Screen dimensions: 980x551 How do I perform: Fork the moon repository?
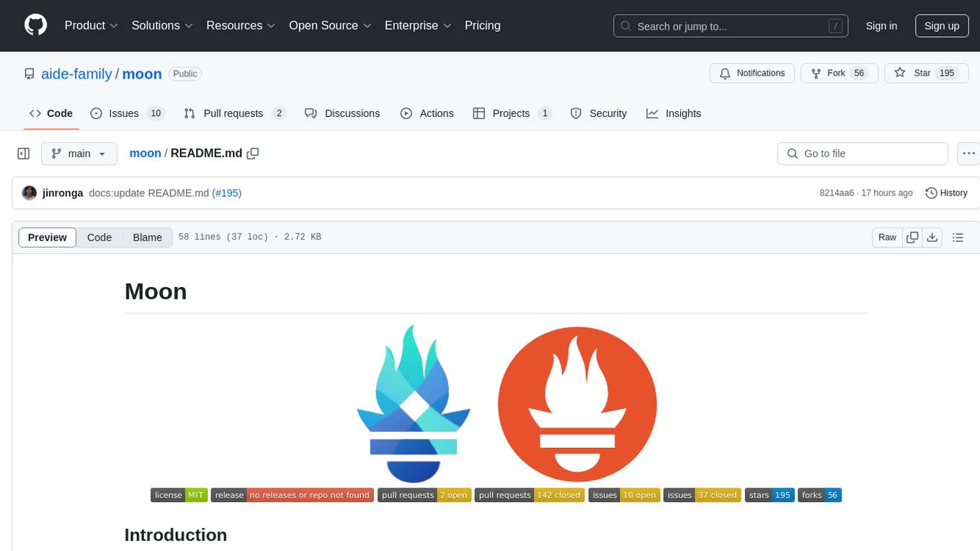pos(839,73)
